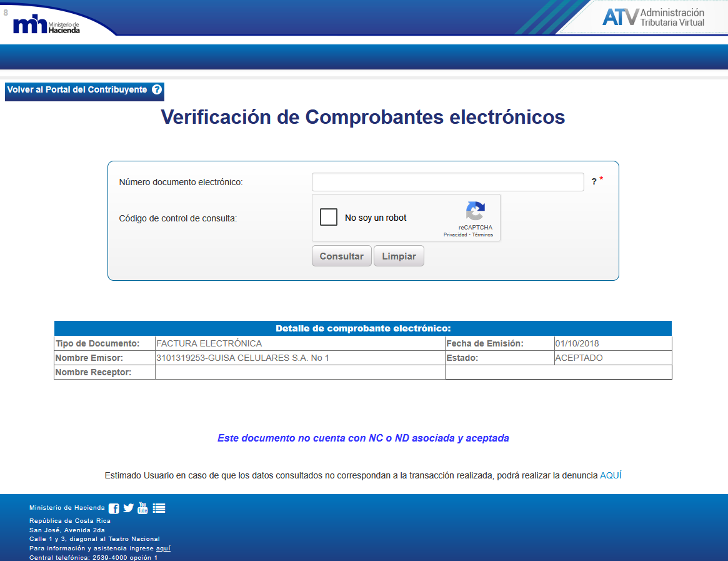
Task: Open help icon beside Volver al Portal
Action: click(x=157, y=89)
